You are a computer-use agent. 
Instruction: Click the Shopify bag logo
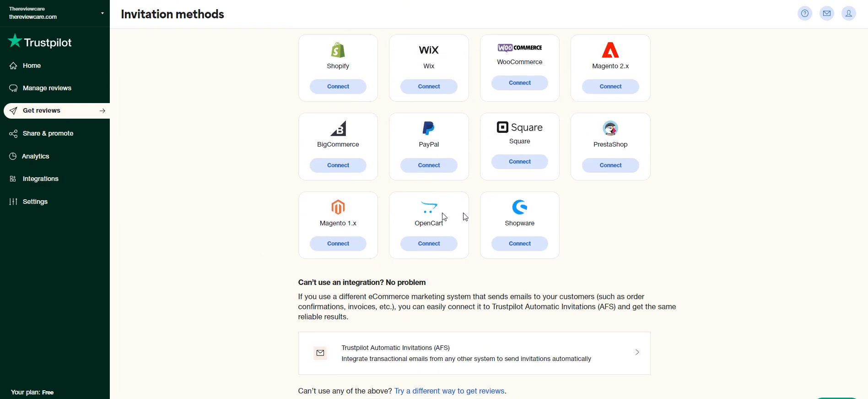[338, 50]
